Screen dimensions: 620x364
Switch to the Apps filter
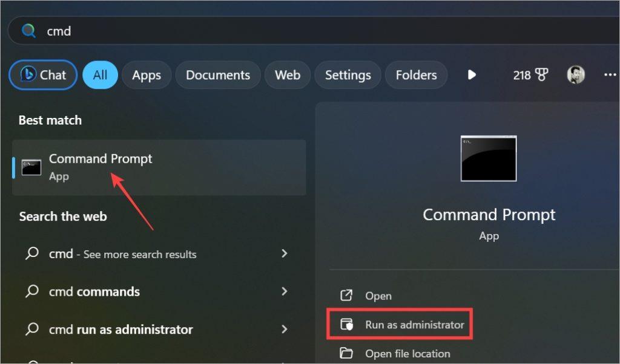tap(147, 74)
